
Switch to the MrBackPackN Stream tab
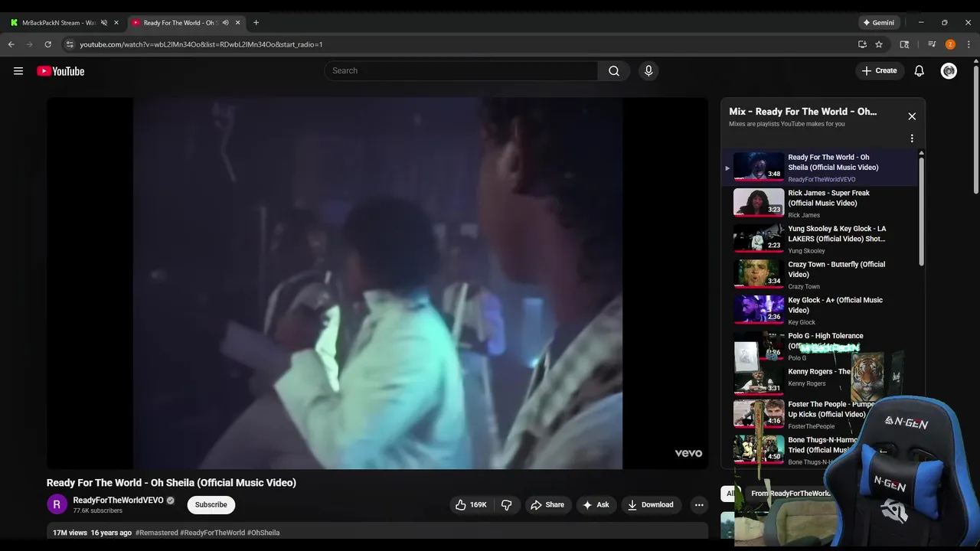coord(60,23)
